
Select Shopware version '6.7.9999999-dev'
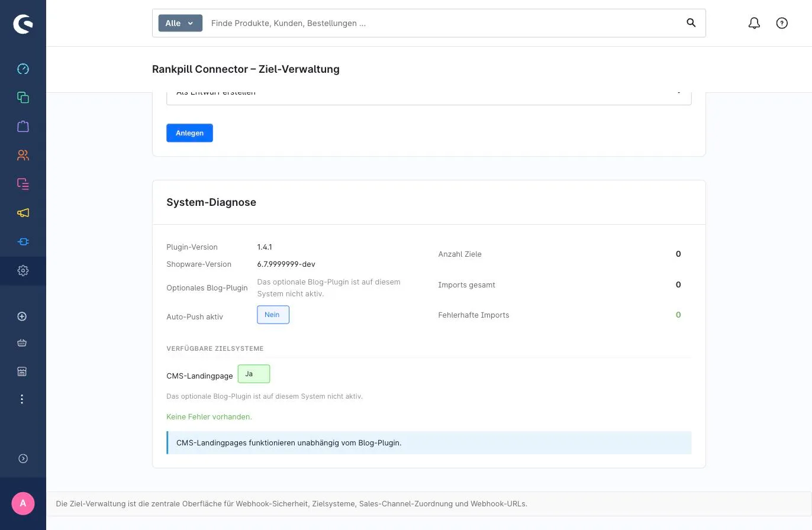coord(286,264)
